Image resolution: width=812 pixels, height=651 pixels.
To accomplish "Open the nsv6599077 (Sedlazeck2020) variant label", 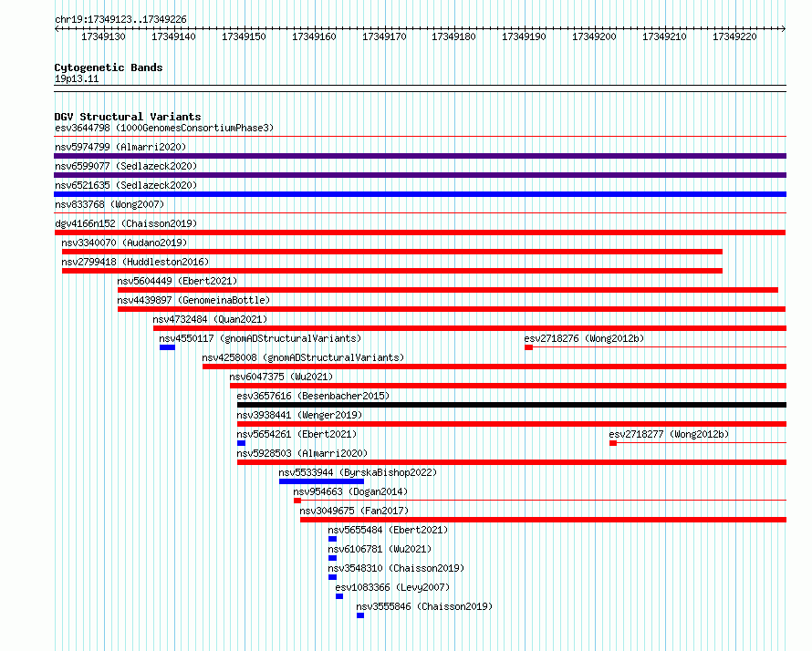I will point(126,166).
